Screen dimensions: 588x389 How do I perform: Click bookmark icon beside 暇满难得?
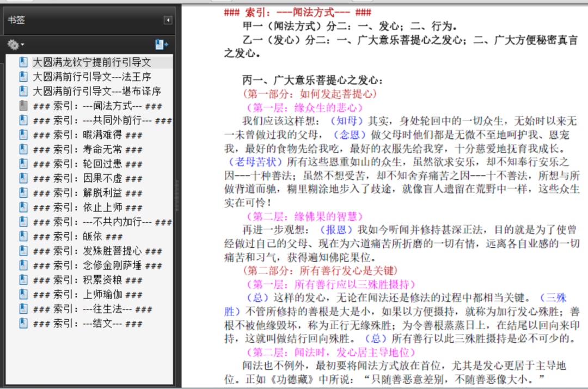click(x=23, y=135)
